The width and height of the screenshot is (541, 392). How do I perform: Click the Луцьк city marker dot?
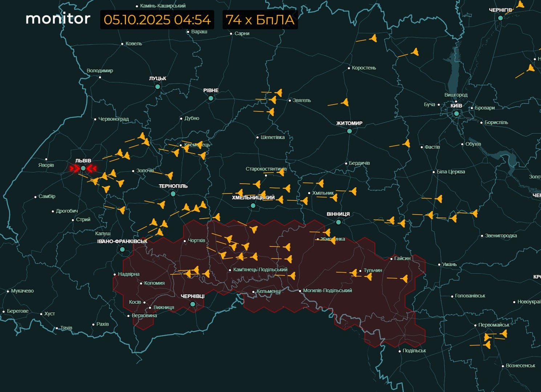click(x=158, y=87)
